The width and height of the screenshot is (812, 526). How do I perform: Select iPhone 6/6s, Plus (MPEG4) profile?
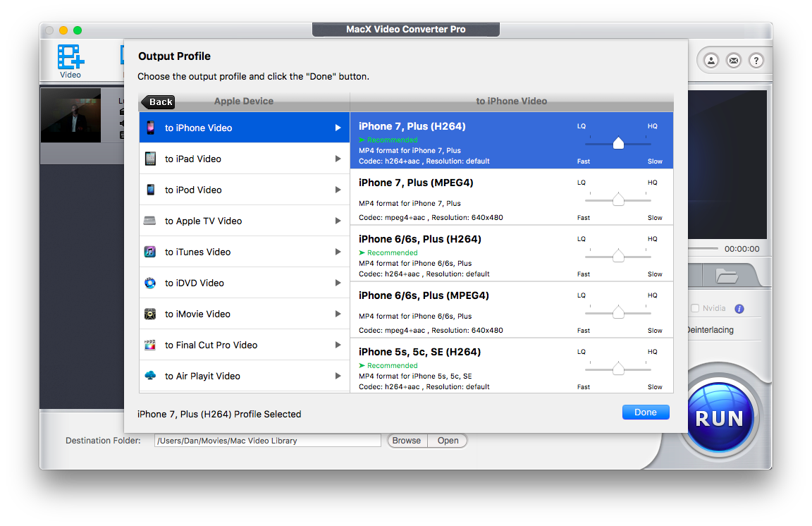[x=512, y=310]
